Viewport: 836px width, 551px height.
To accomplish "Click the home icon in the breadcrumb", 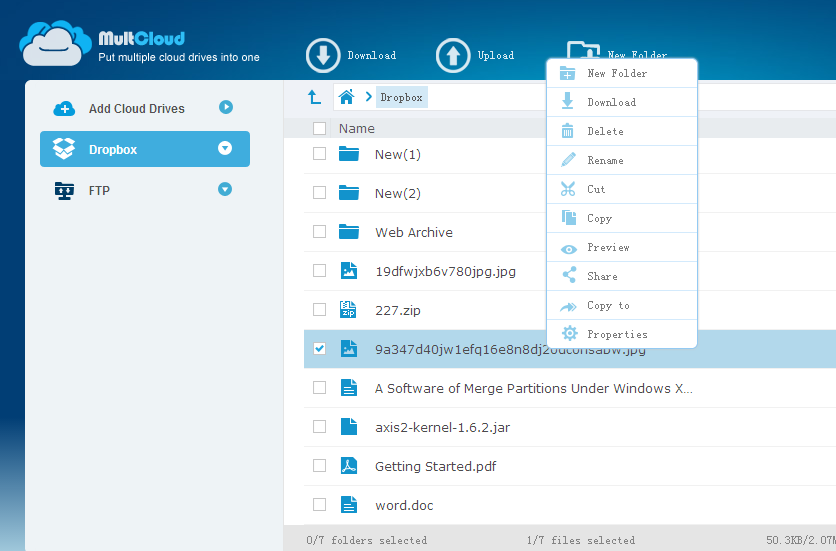I will click(346, 97).
